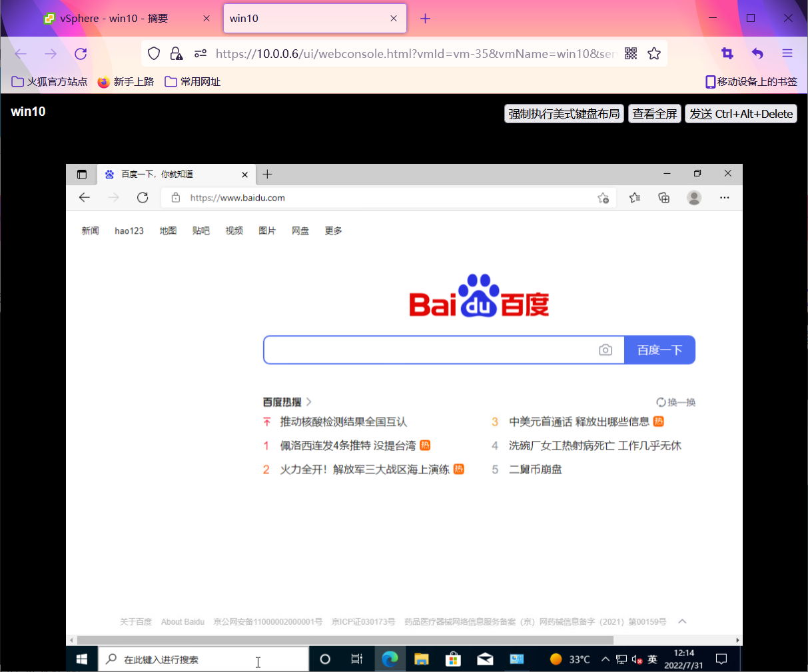Image resolution: width=808 pixels, height=672 pixels.
Task: Open Edge settings and more menu
Action: click(x=725, y=198)
